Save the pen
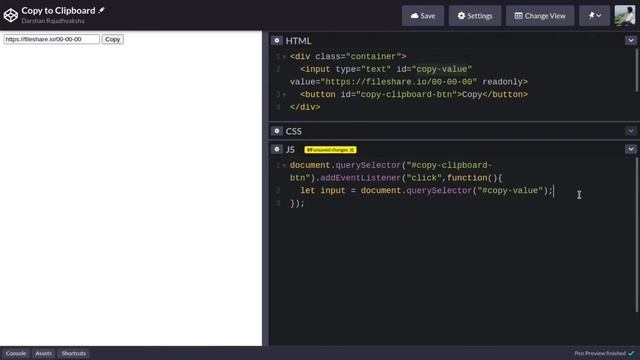 422,16
